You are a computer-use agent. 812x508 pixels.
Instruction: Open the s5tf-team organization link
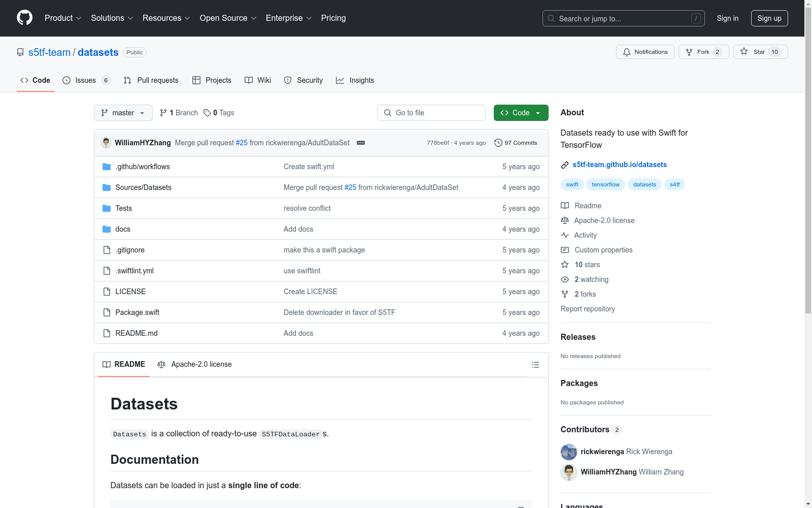tap(49, 52)
